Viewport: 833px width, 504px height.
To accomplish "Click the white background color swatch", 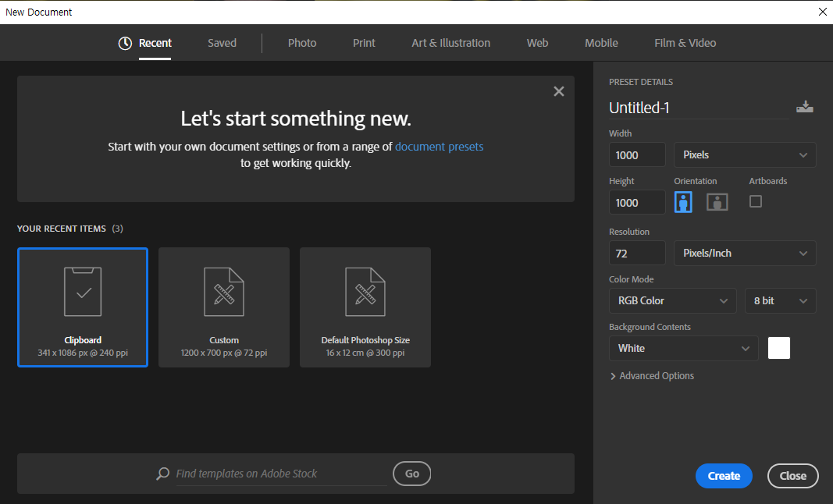I will pyautogui.click(x=779, y=349).
